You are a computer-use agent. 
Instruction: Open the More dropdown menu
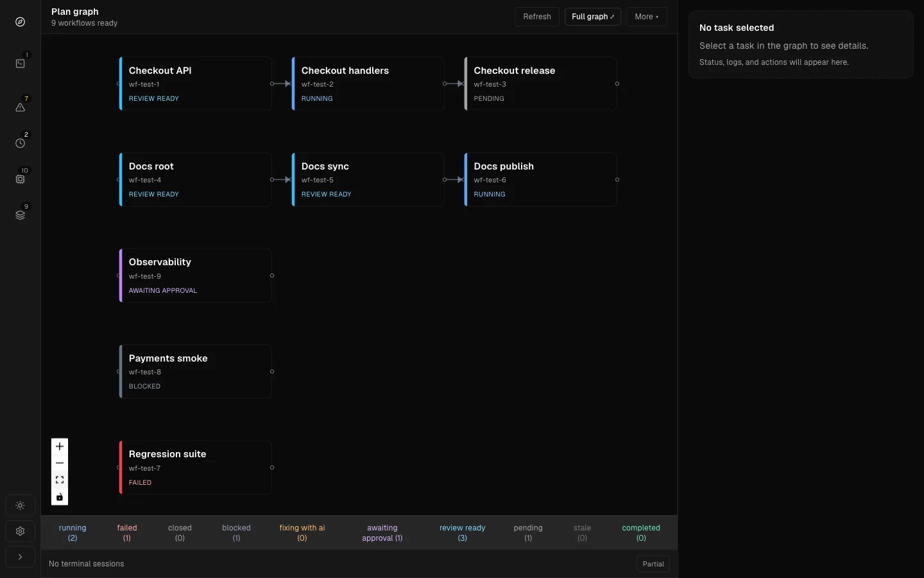click(647, 17)
